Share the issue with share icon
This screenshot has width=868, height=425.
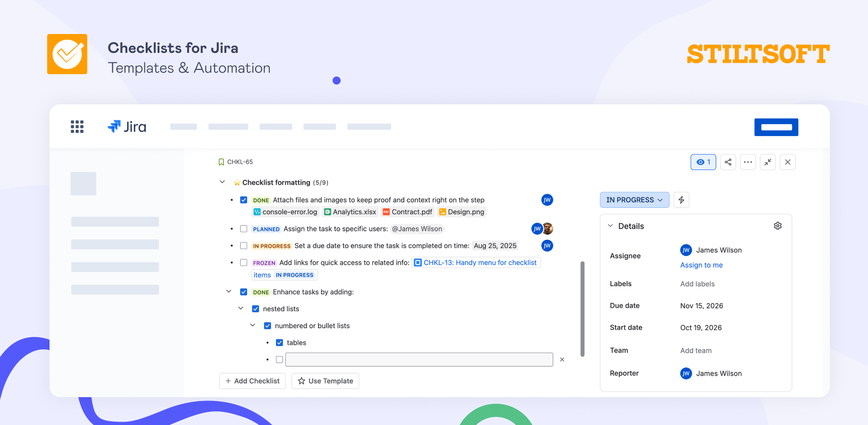[728, 162]
